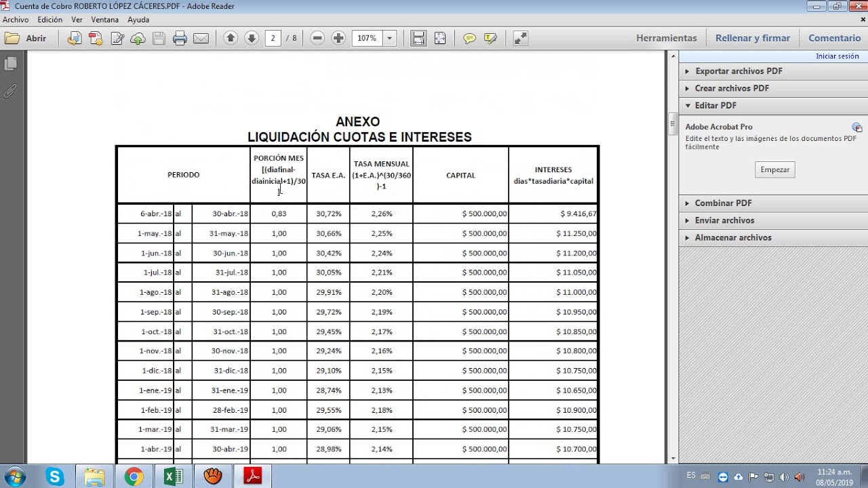This screenshot has width=868, height=488.
Task: Zoom in with the plus button
Action: (x=338, y=38)
